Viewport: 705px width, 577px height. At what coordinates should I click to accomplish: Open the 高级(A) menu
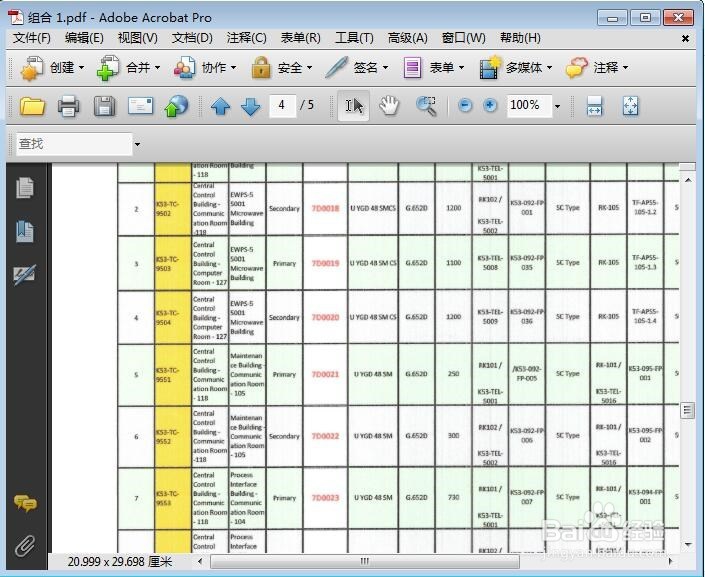coord(407,38)
